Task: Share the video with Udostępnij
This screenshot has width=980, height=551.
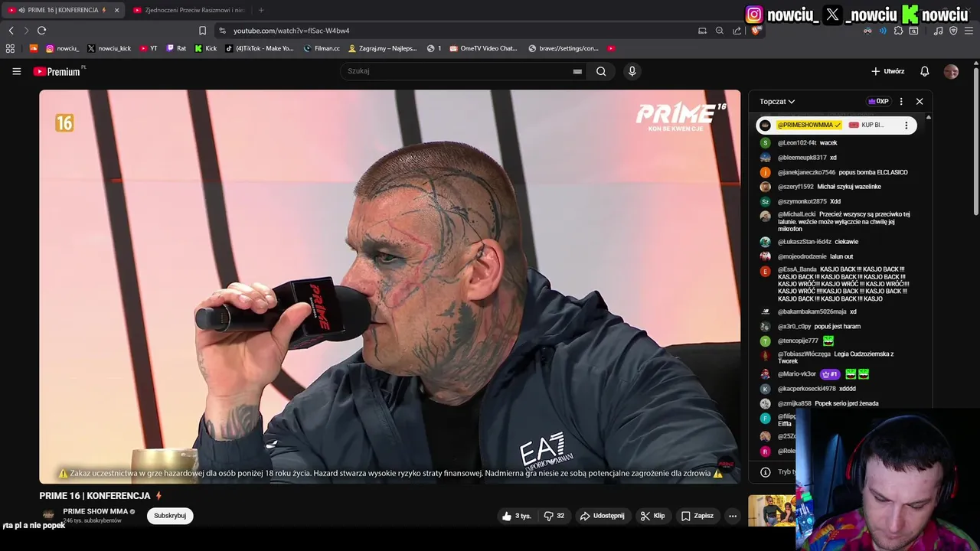Action: [602, 516]
